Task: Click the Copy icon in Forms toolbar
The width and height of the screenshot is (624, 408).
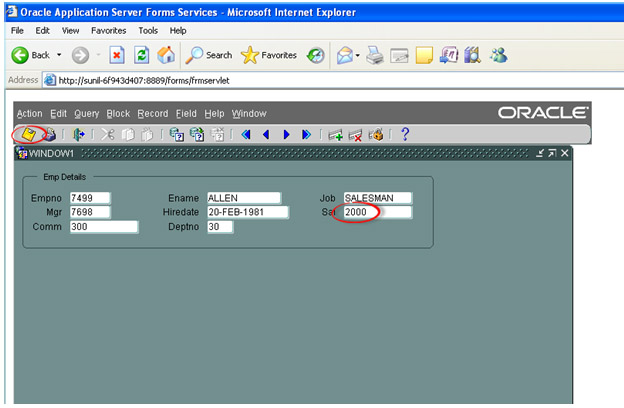Action: pyautogui.click(x=128, y=135)
